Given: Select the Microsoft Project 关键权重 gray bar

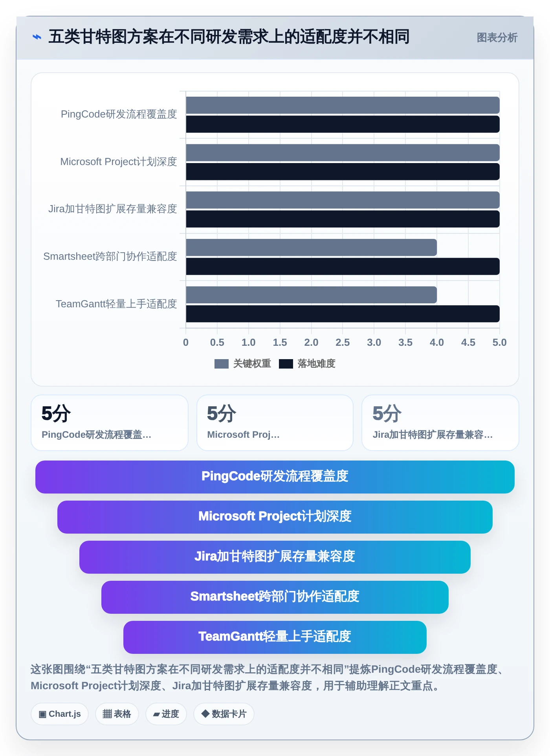Looking at the screenshot, I should pos(343,152).
